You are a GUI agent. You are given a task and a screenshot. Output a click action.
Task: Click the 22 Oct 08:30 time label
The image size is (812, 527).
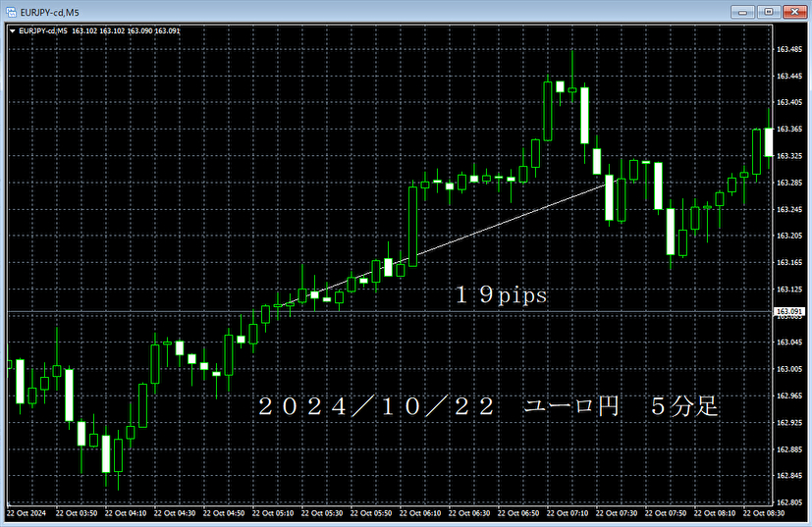point(764,513)
